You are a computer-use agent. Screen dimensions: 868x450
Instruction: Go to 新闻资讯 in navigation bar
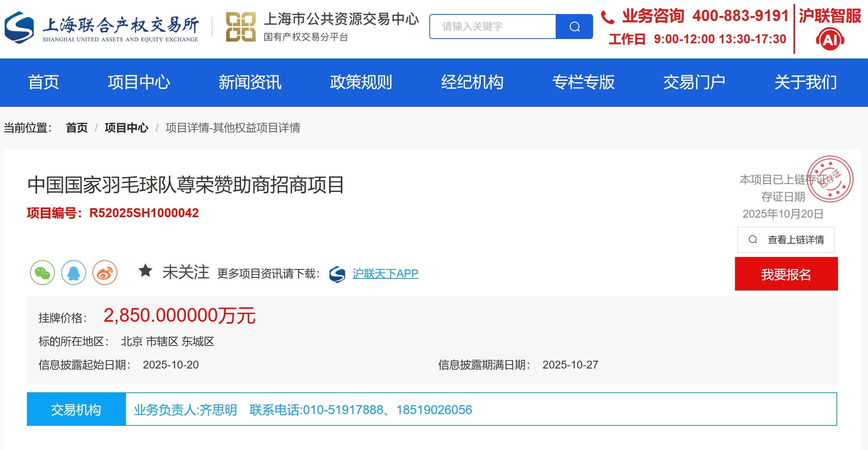click(250, 82)
